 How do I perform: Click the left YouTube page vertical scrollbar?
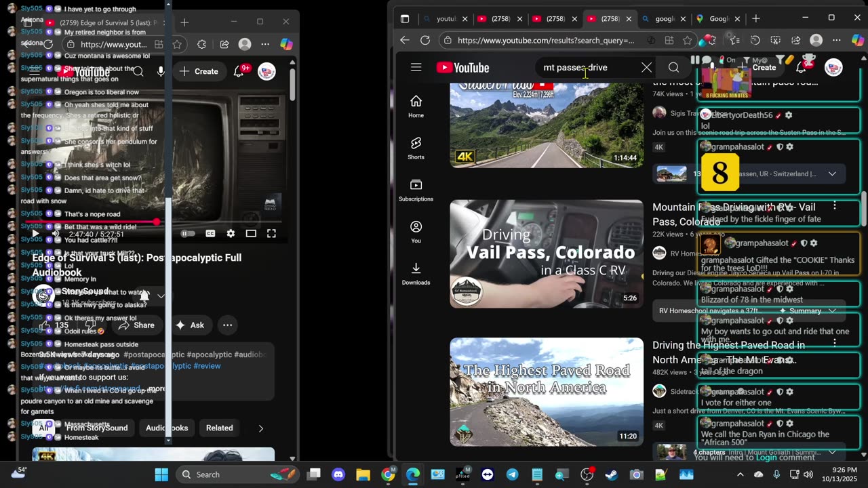click(x=292, y=85)
